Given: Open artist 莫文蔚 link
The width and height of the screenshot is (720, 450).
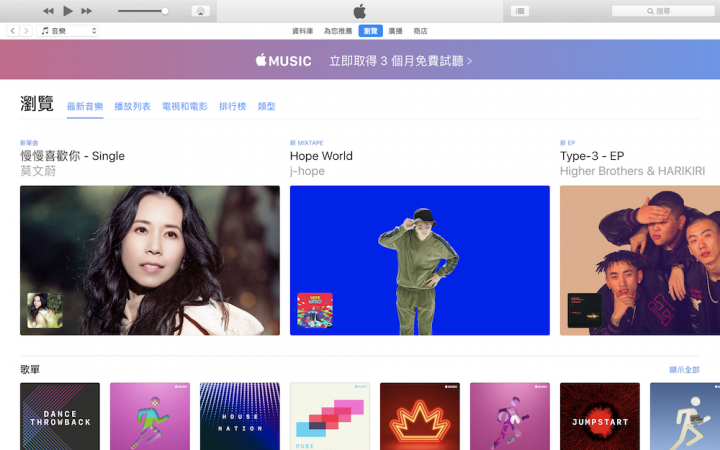Looking at the screenshot, I should pos(38,171).
